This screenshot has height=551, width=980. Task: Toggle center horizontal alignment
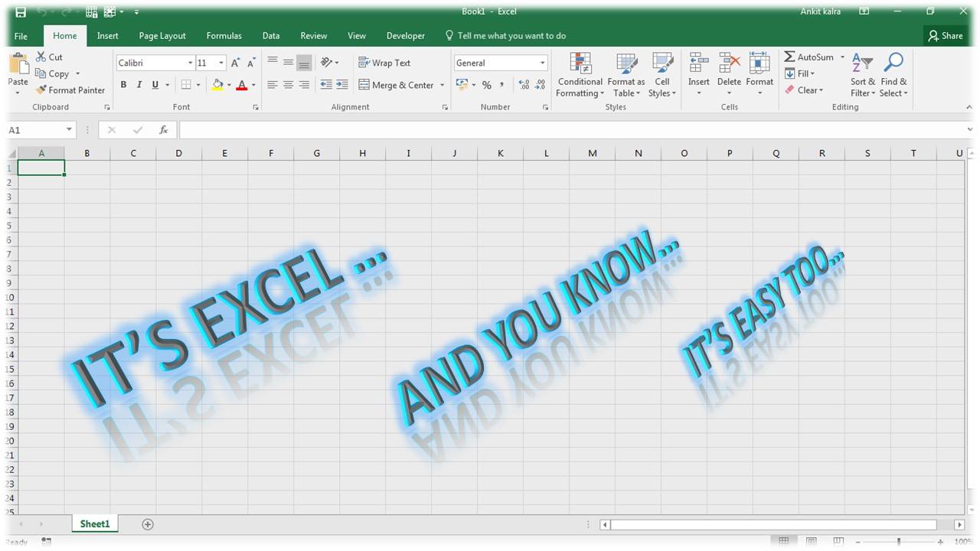point(288,85)
